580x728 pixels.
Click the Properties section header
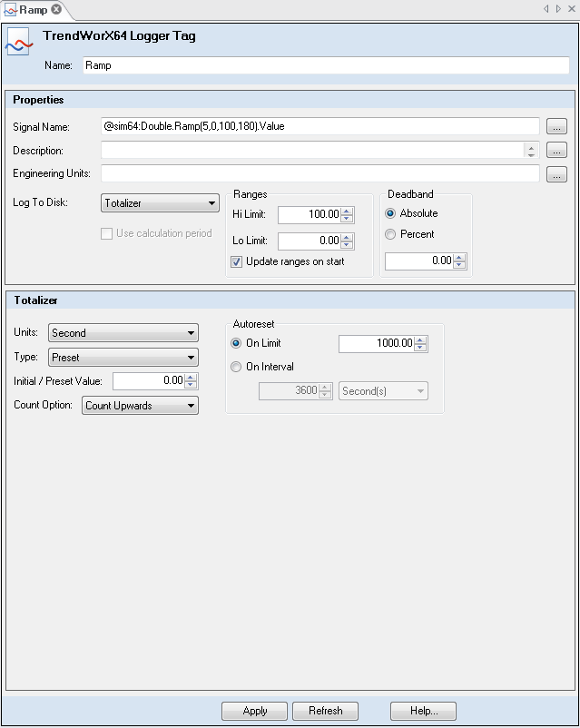[290, 100]
